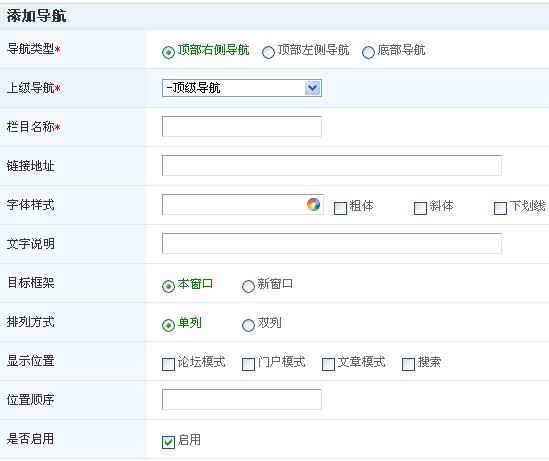Tick the 文章模式 checkbox
This screenshot has height=461, width=549.
pos(328,364)
